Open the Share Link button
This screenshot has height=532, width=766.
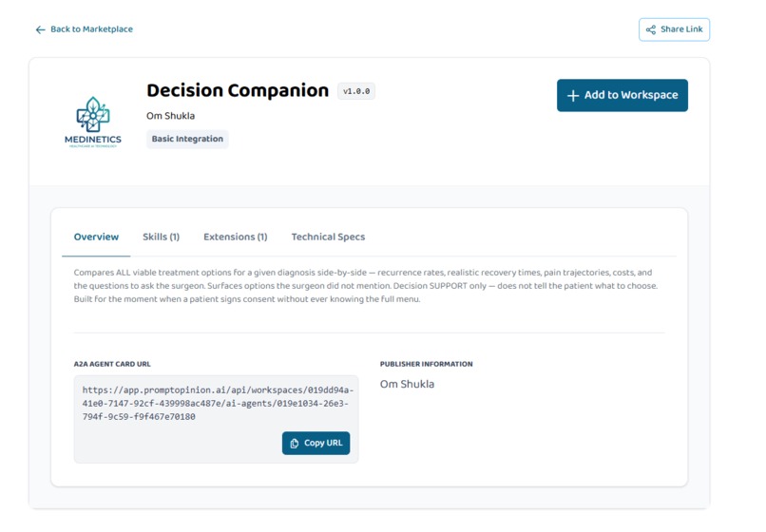(674, 29)
